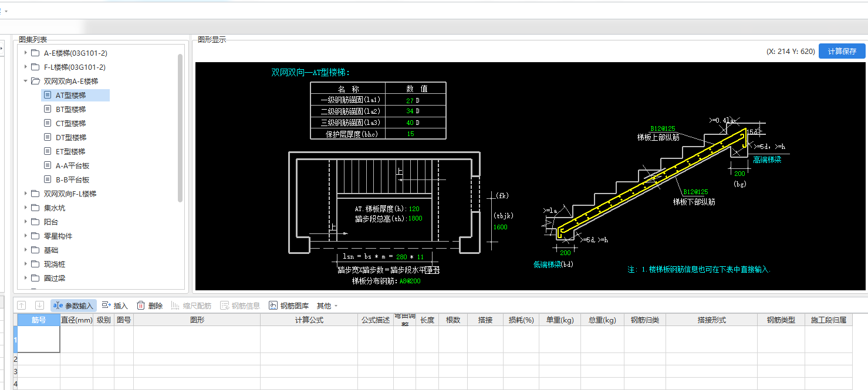868x390 pixels.
Task: Select B-B平台板 in the tree
Action: (x=73, y=179)
